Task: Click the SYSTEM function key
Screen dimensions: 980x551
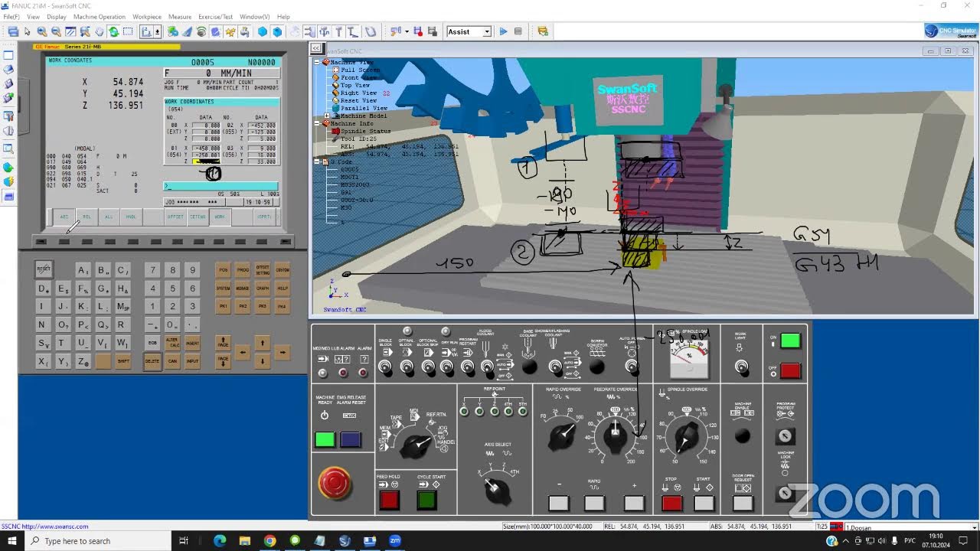Action: click(x=223, y=289)
